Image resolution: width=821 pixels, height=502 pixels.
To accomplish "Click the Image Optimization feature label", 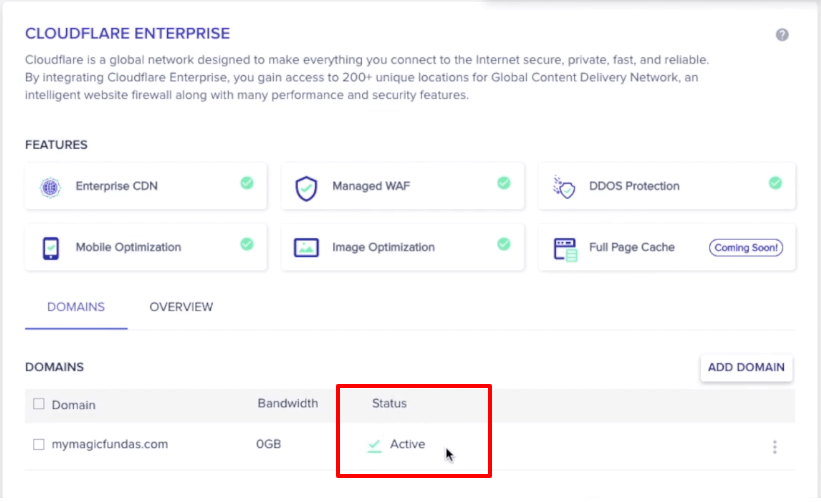I will click(383, 248).
